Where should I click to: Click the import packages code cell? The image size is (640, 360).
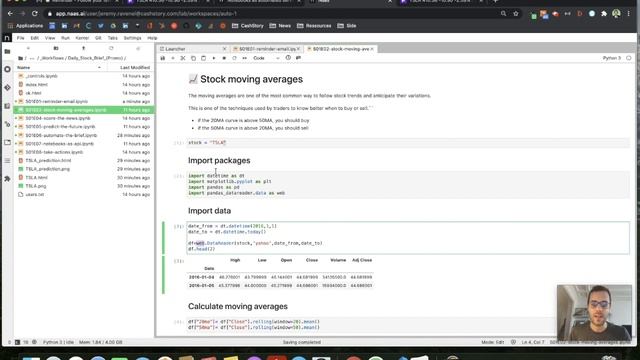pyautogui.click(x=408, y=184)
